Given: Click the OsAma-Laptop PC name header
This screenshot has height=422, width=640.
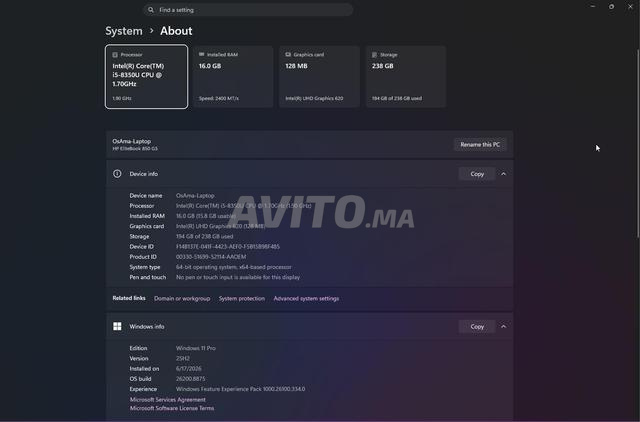Looking at the screenshot, I should click(x=131, y=141).
